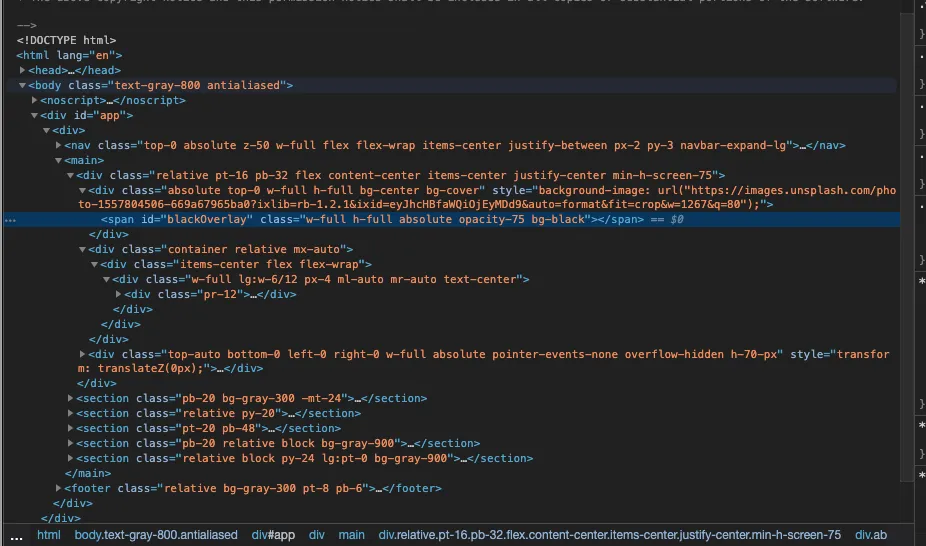Click div#app breadcrumb item
The image size is (926, 546).
(273, 535)
